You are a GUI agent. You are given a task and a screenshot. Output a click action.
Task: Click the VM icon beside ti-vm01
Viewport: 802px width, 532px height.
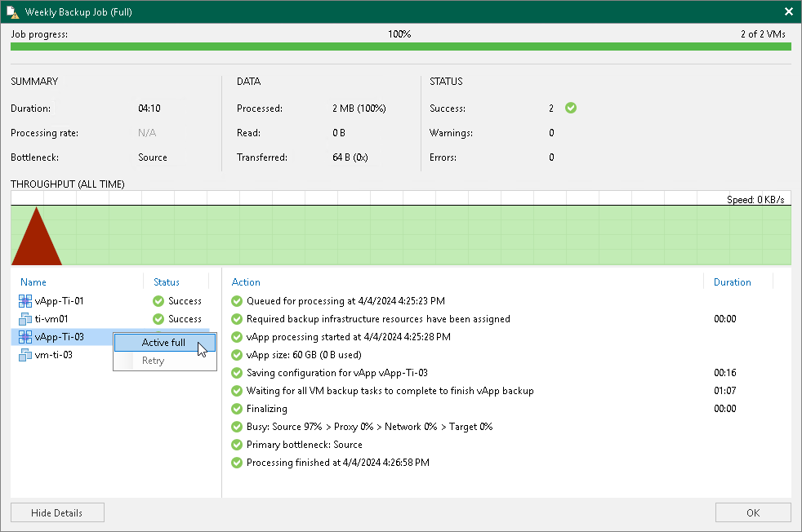tap(25, 318)
